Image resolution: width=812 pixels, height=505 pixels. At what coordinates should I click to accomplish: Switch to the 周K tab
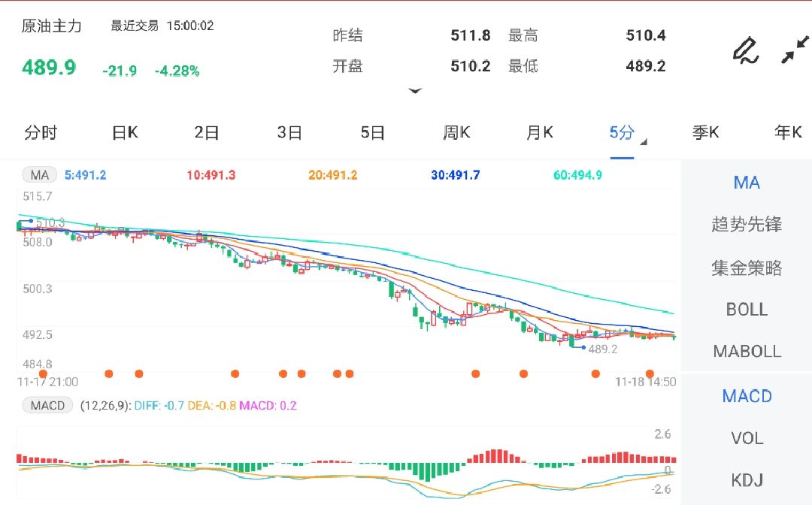point(456,133)
